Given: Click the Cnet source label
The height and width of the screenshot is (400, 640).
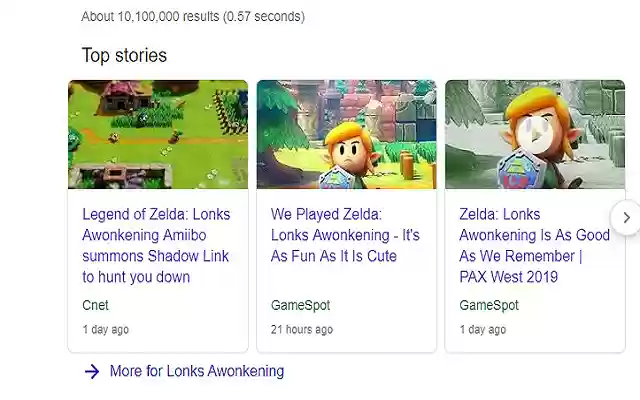Looking at the screenshot, I should [96, 305].
